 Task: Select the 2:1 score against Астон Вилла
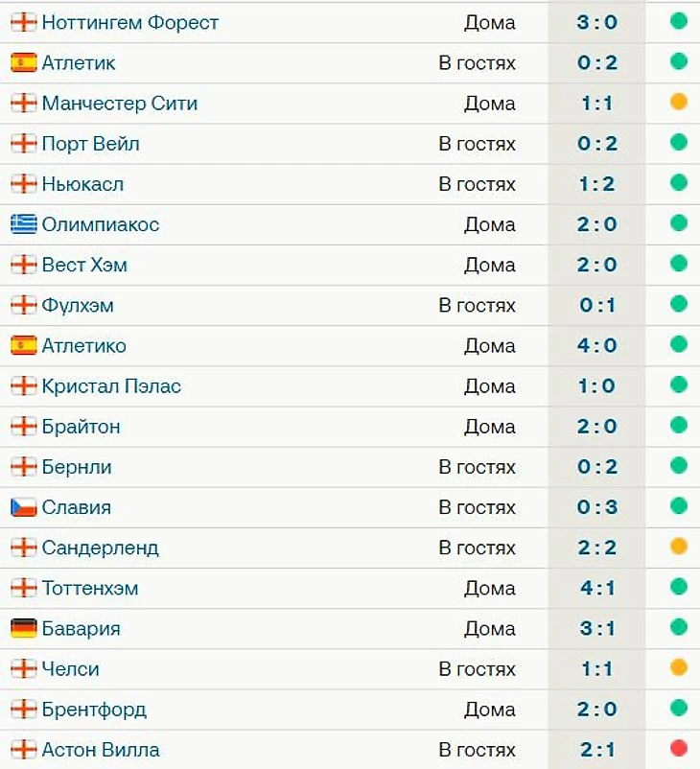[x=597, y=750]
